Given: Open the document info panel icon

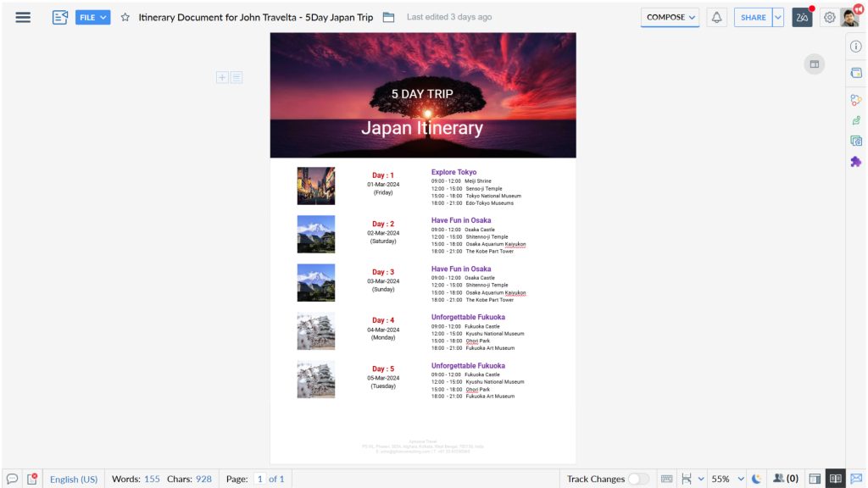Looking at the screenshot, I should pos(856,47).
